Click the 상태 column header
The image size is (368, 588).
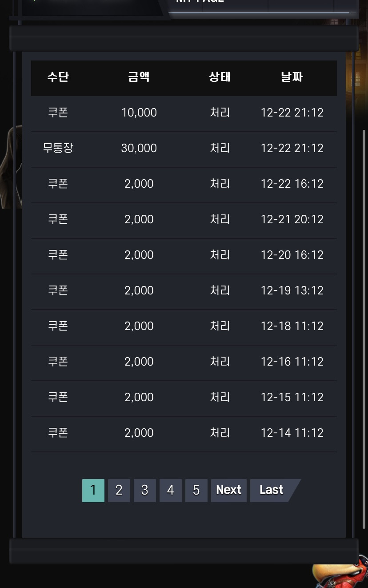(x=220, y=77)
